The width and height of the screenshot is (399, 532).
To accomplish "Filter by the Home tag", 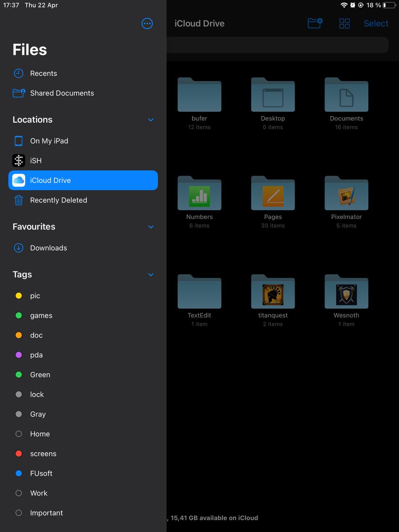I will (x=83, y=434).
